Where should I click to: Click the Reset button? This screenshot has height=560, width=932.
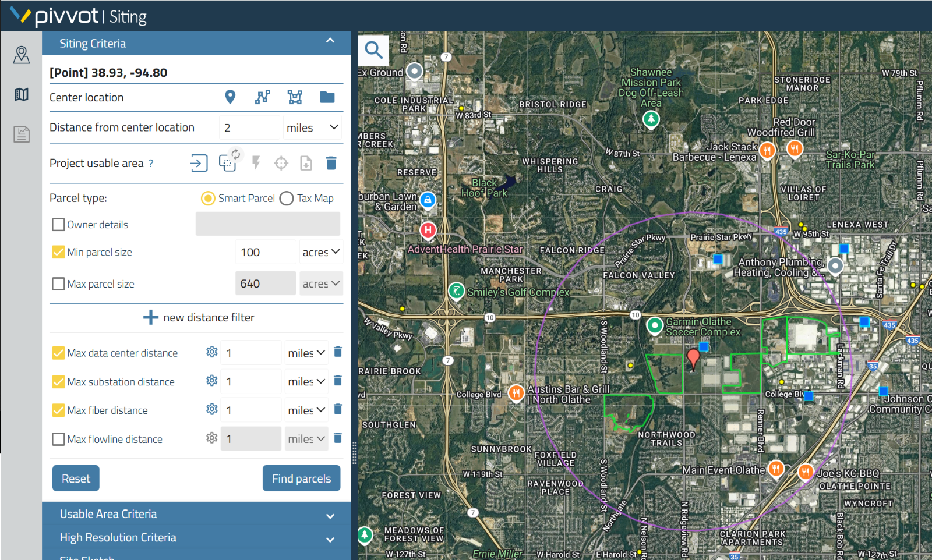76,479
